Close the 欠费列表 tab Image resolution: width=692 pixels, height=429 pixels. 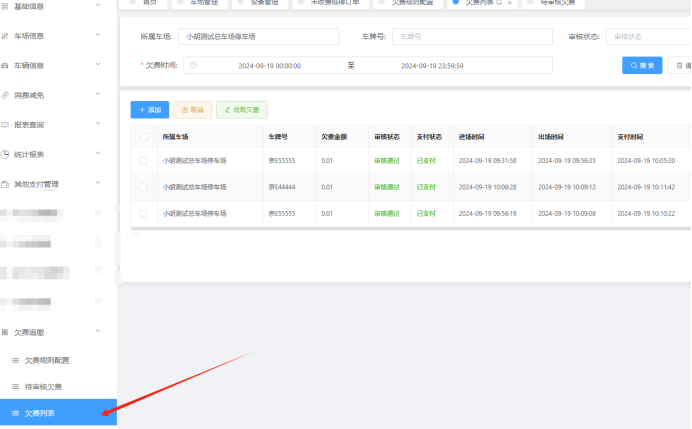[x=510, y=3]
